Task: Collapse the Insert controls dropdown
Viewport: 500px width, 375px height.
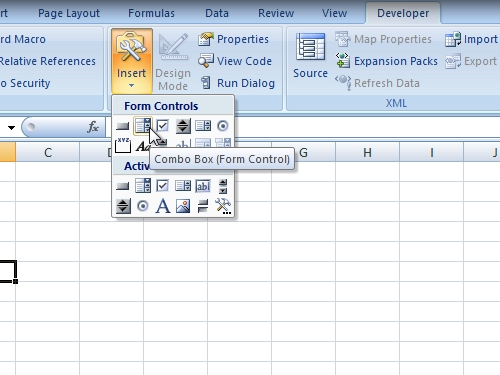Action: pyautogui.click(x=132, y=61)
